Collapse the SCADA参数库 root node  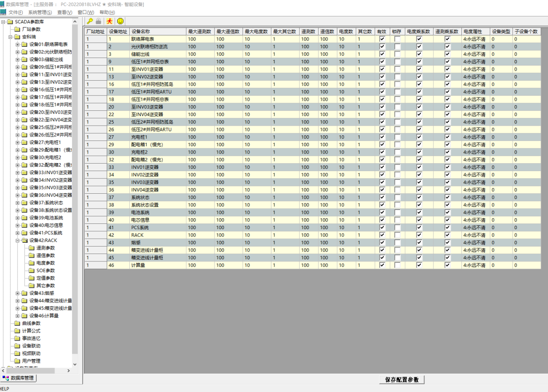click(3, 22)
